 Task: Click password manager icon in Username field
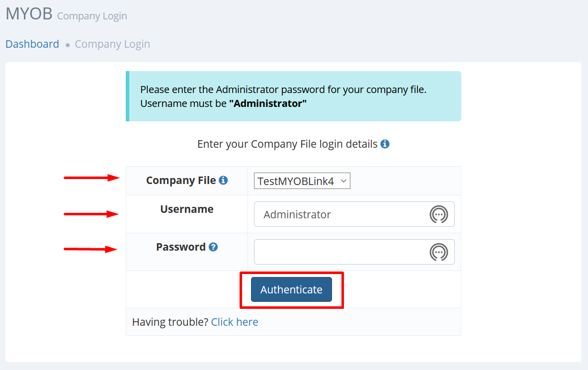pos(438,214)
